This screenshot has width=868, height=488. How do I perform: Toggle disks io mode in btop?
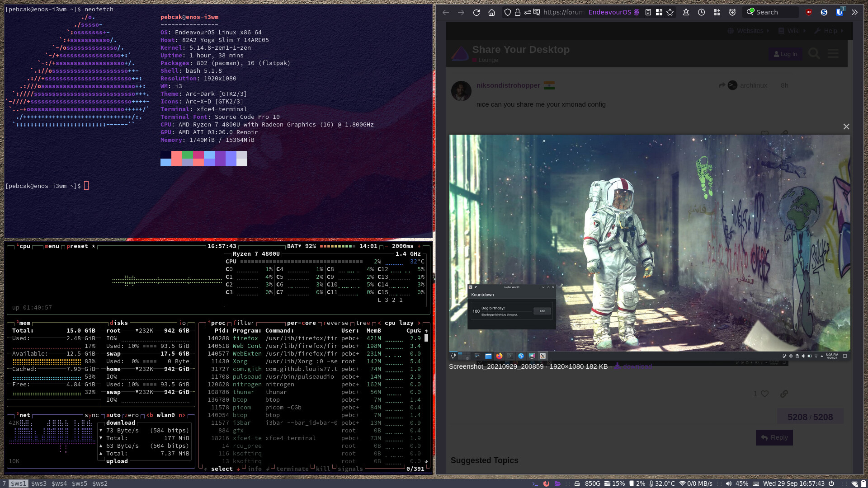(x=182, y=323)
